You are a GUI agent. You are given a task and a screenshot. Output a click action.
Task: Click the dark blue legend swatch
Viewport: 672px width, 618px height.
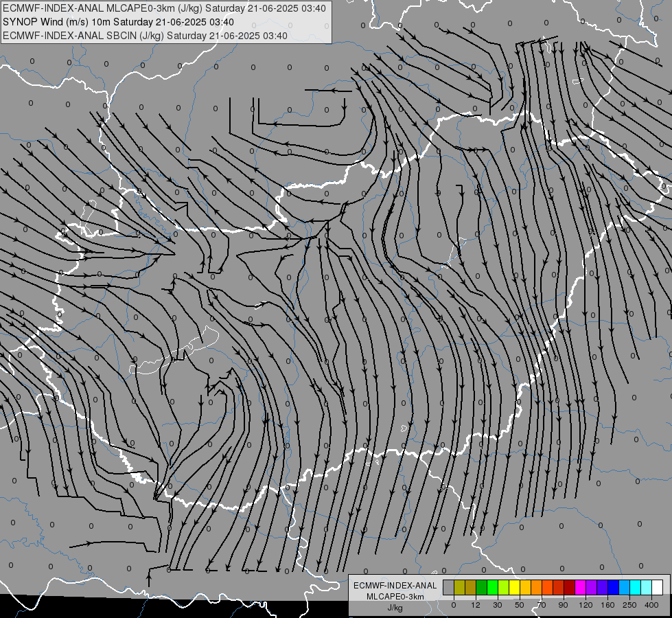614,587
